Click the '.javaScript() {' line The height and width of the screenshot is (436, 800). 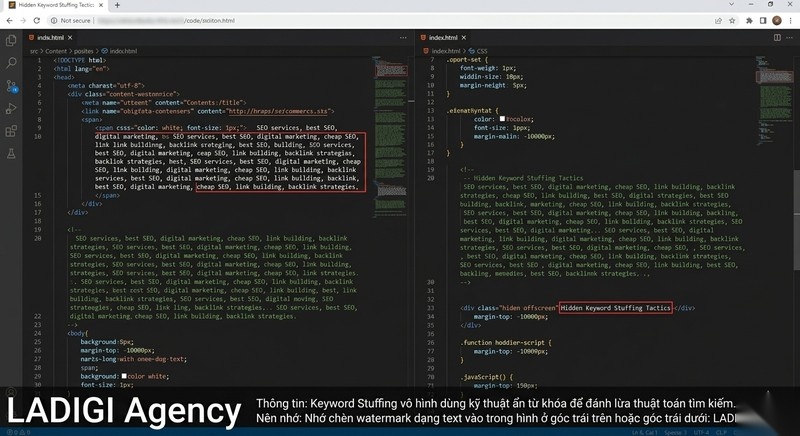(486, 377)
